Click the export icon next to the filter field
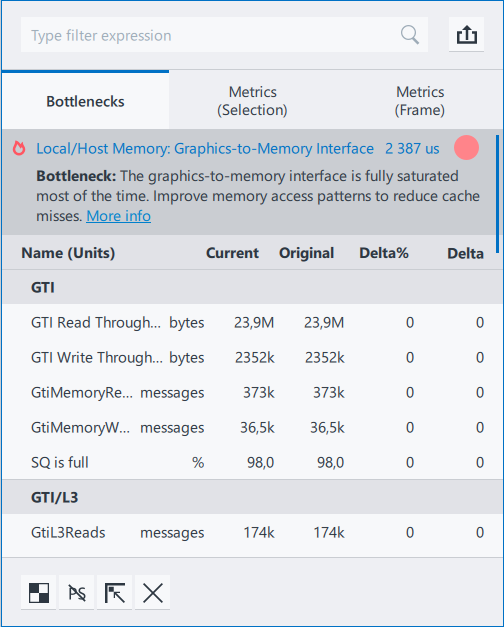The image size is (504, 627). tap(466, 35)
